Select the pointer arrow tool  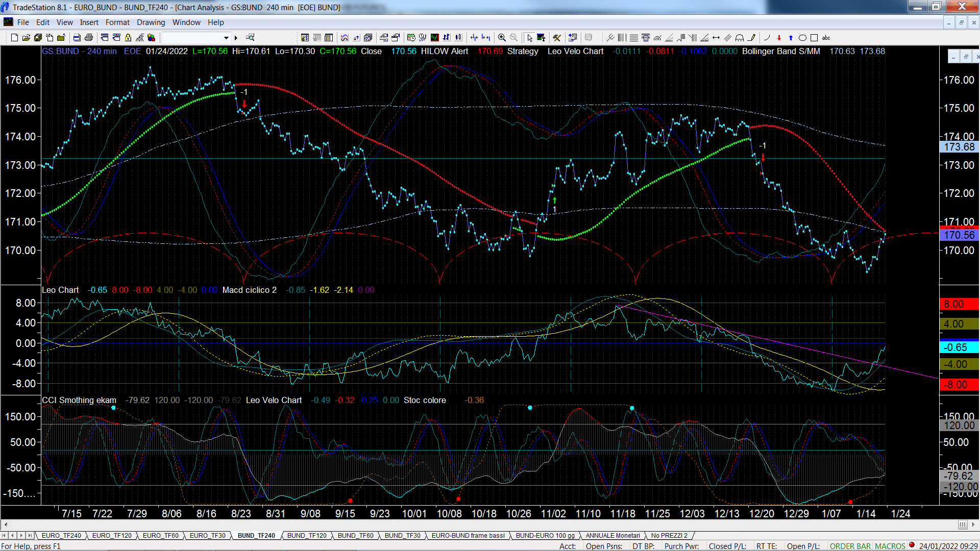click(530, 38)
